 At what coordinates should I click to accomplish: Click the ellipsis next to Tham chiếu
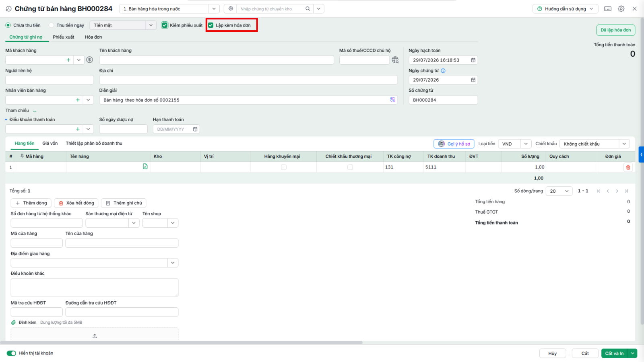(x=35, y=111)
